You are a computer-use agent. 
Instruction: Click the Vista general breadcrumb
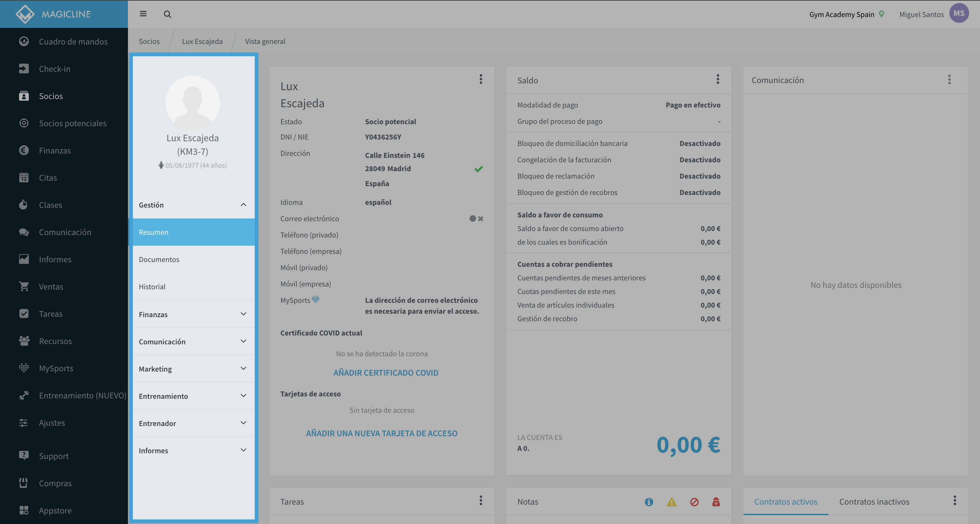tap(265, 41)
